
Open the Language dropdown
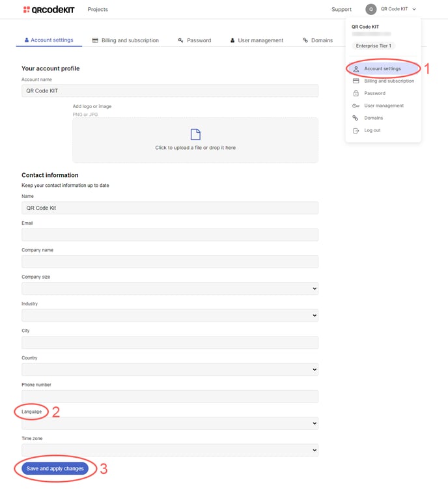170,423
